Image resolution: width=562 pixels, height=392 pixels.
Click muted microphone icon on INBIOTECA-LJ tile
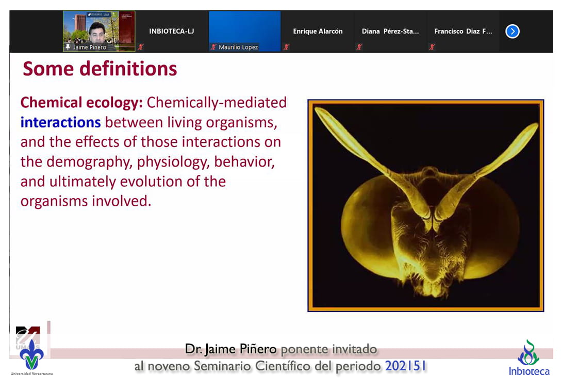pyautogui.click(x=141, y=47)
